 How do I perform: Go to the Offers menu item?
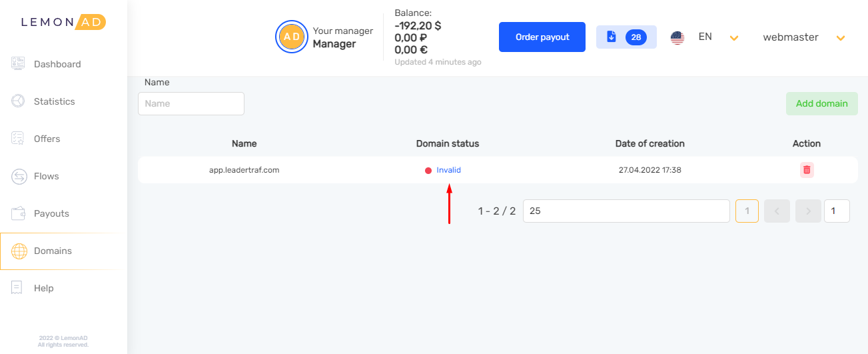tap(47, 139)
